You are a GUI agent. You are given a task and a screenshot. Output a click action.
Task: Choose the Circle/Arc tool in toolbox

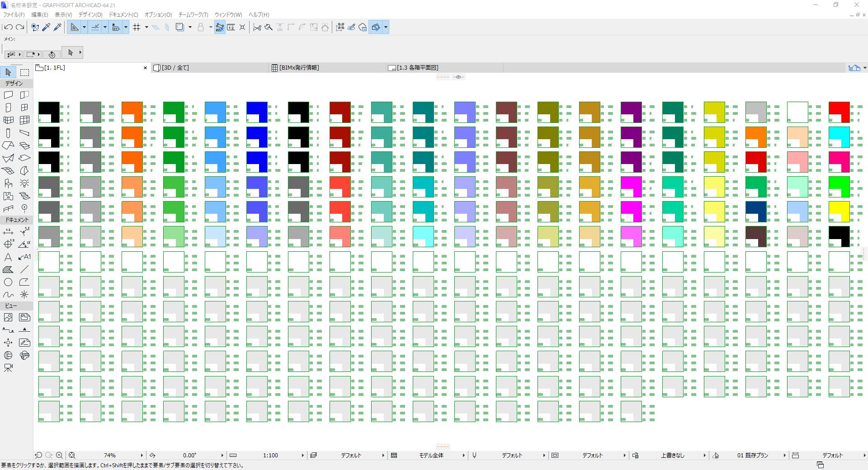coord(8,282)
